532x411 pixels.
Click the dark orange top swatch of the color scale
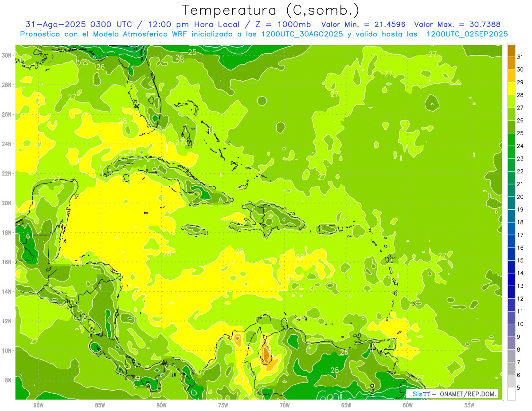click(x=511, y=51)
